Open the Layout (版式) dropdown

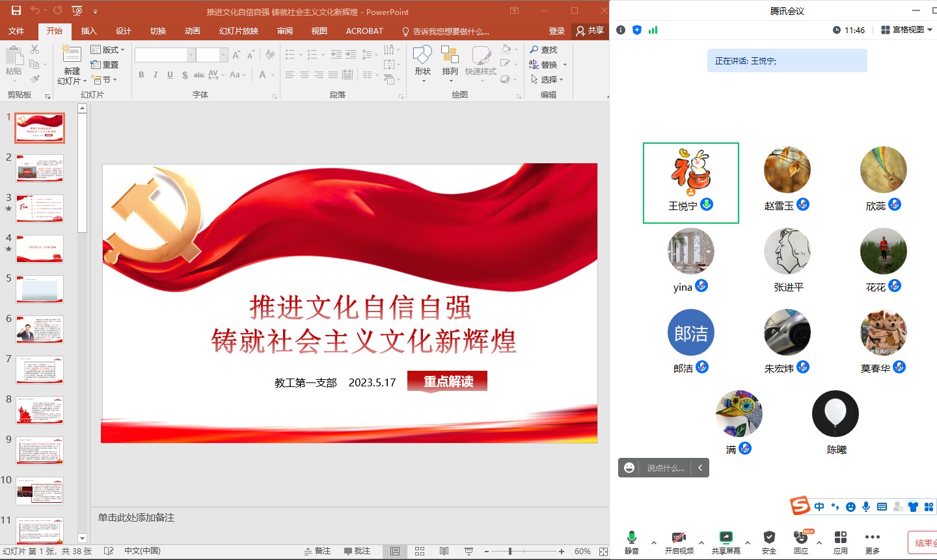[x=107, y=49]
